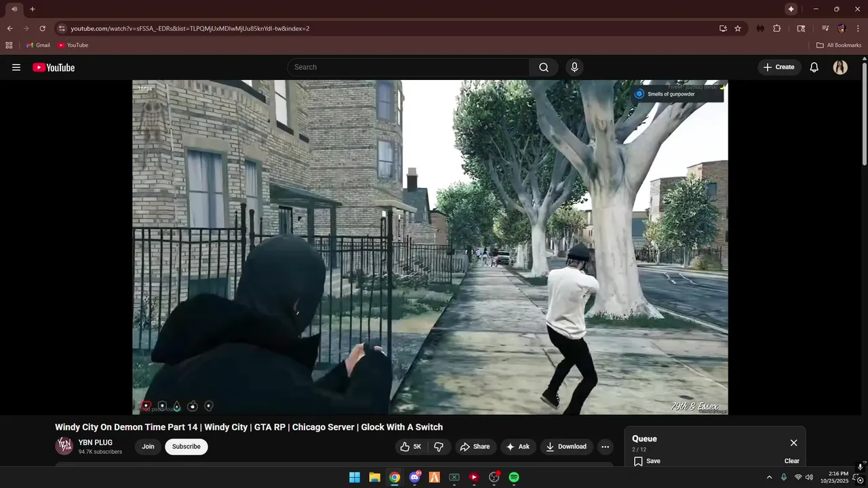Like the video with 5K likes
The height and width of the screenshot is (488, 868).
click(x=411, y=447)
